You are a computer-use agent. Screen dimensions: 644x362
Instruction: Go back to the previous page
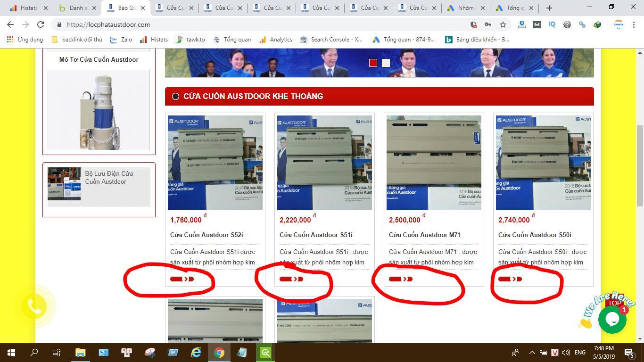pos(10,25)
